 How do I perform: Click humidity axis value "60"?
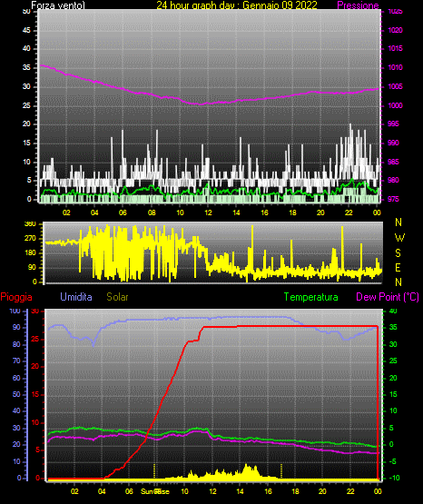16,378
